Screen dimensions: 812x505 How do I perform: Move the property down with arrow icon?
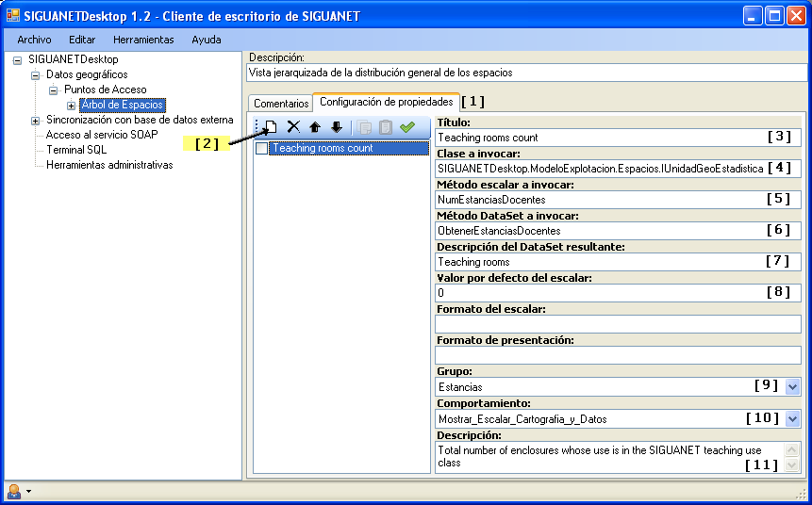coord(337,127)
